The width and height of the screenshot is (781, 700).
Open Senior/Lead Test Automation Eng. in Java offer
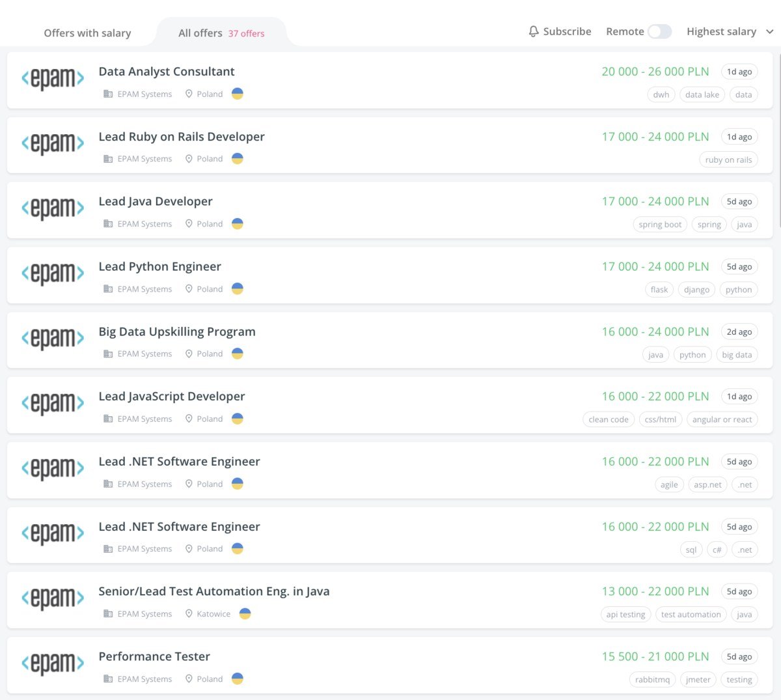click(214, 591)
